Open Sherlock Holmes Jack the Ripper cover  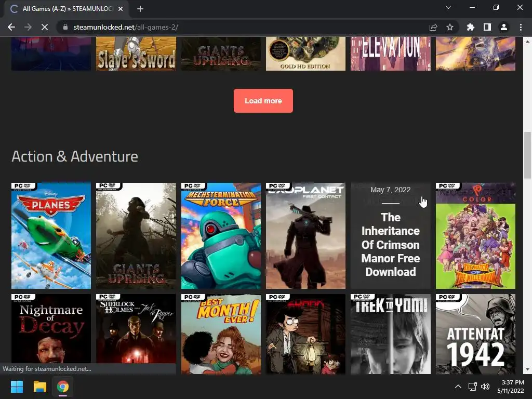coord(136,334)
